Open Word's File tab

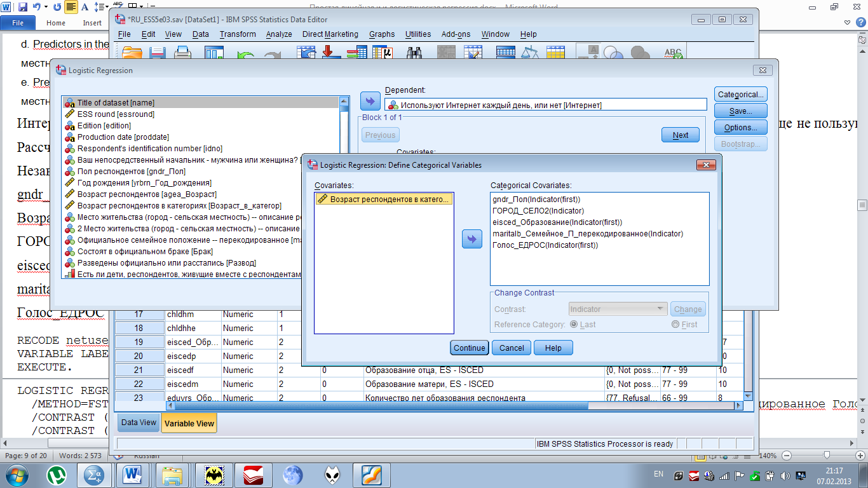tap(18, 22)
